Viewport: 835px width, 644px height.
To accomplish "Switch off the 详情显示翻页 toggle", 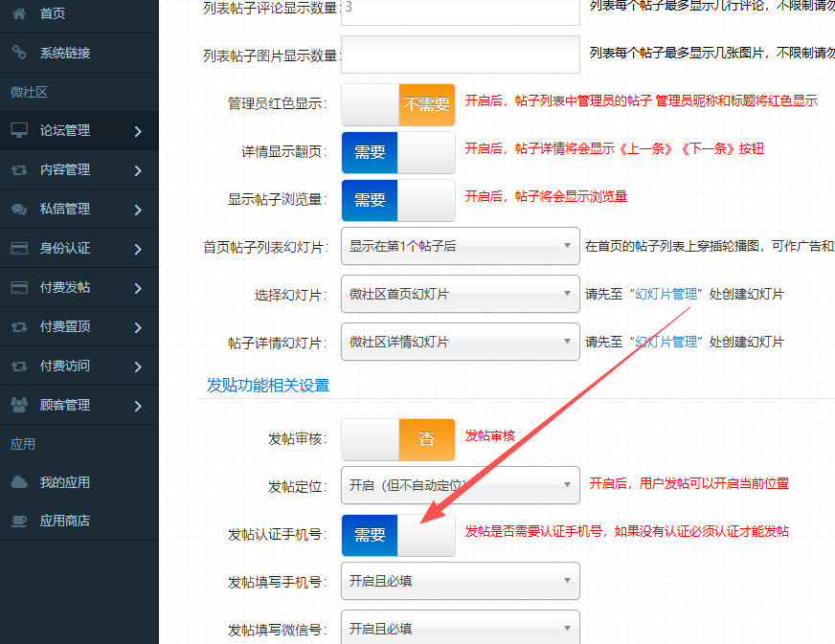I will pyautogui.click(x=398, y=153).
